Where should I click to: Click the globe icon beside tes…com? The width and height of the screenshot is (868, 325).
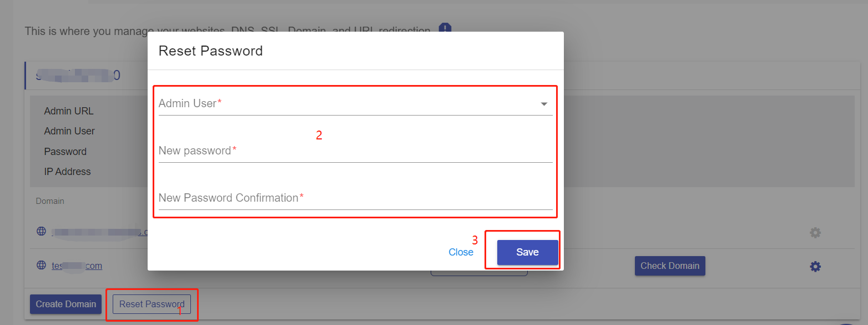tap(41, 265)
